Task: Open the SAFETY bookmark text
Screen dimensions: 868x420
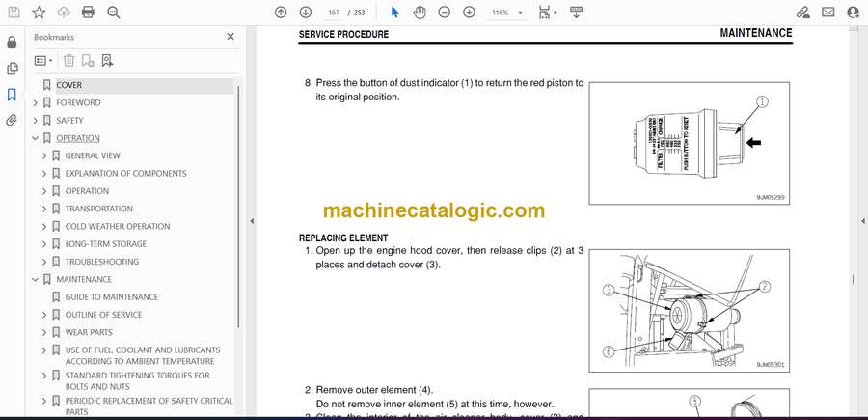Action: tap(69, 121)
